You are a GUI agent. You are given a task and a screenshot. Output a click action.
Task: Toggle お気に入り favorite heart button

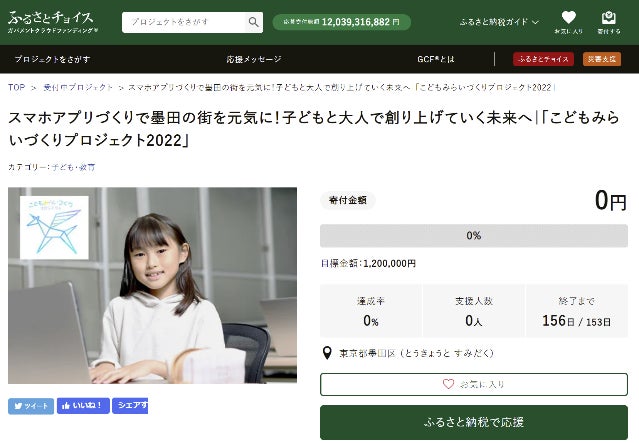pos(474,384)
